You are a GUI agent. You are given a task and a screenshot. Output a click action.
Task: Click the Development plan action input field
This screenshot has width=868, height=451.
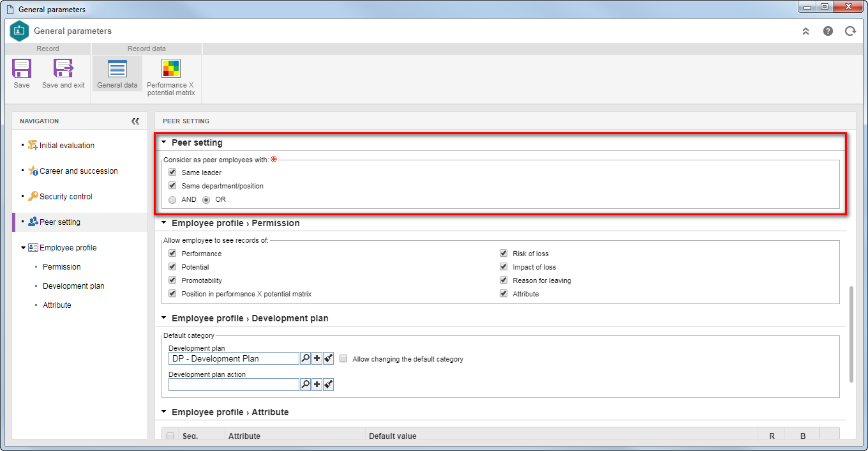[x=234, y=385]
